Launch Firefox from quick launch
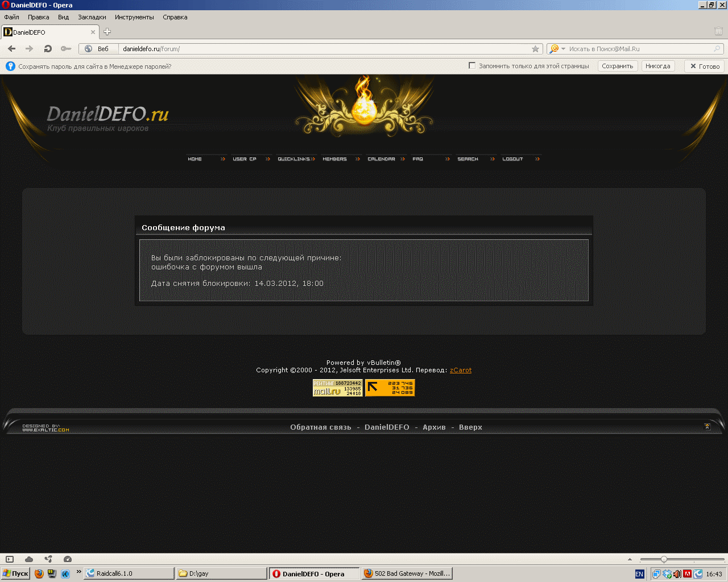The width and height of the screenshot is (728, 582). coord(39,573)
